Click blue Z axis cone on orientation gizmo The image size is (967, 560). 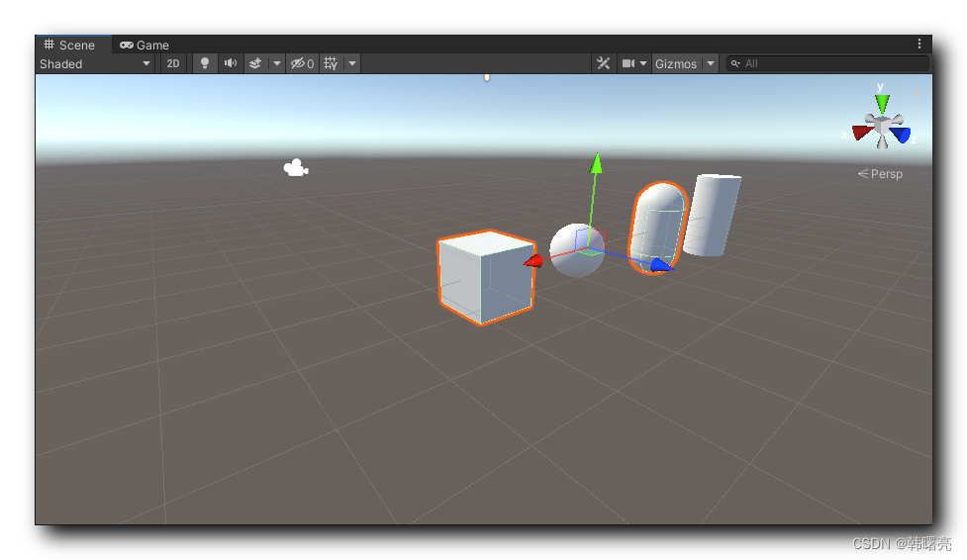(x=901, y=135)
